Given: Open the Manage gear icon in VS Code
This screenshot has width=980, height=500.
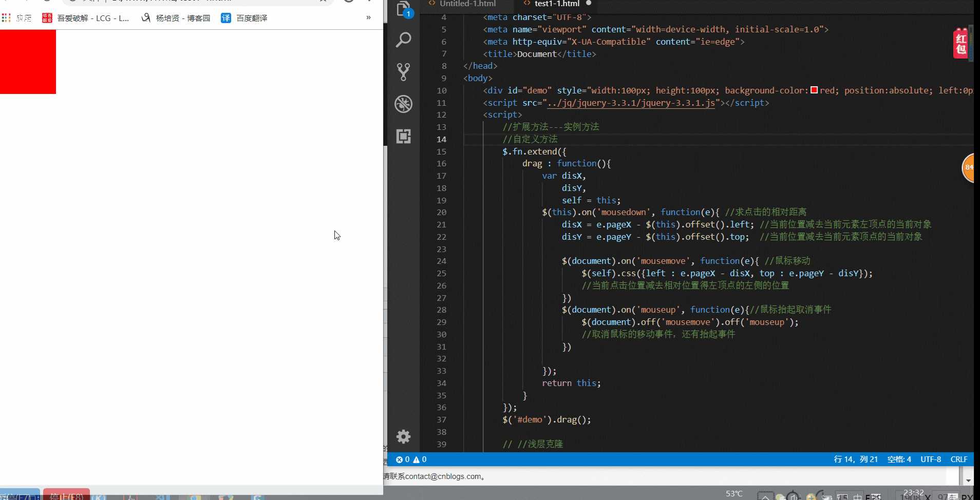Looking at the screenshot, I should pos(404,436).
